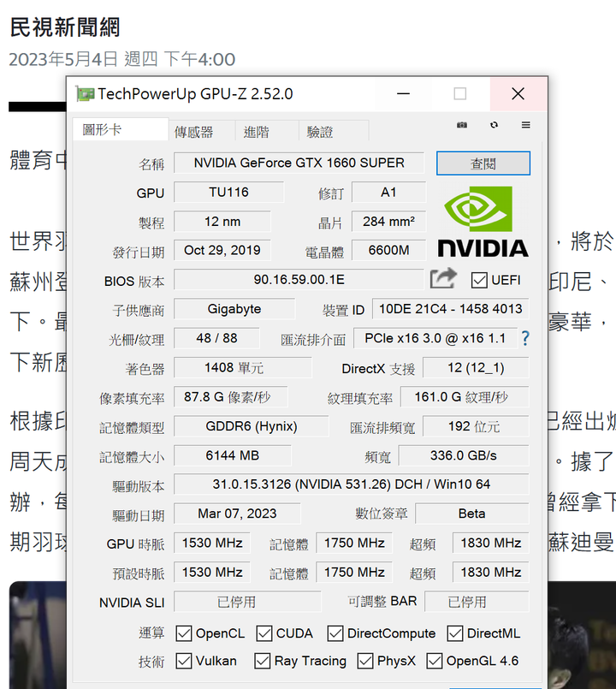Click the ROPs/TMUs value 48 / 88
This screenshot has width=616, height=689.
click(216, 338)
